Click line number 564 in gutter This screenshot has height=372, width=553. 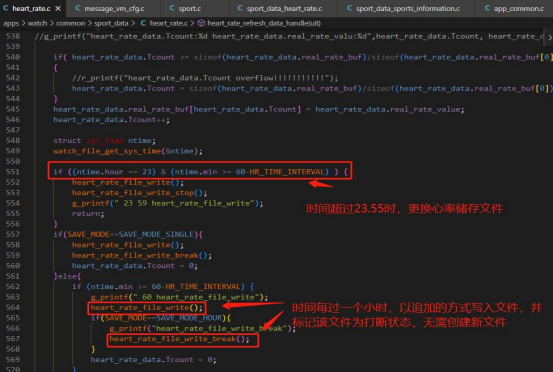tap(13, 307)
